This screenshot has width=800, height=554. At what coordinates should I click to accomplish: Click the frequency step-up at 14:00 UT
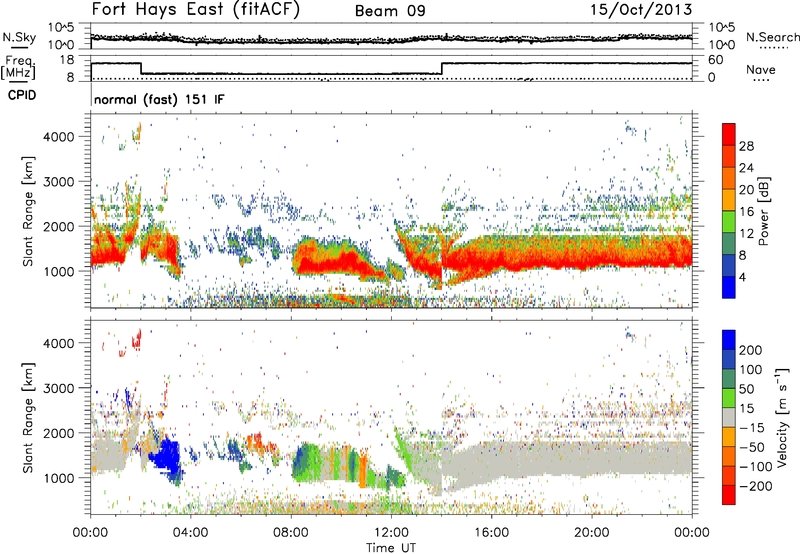[442, 68]
